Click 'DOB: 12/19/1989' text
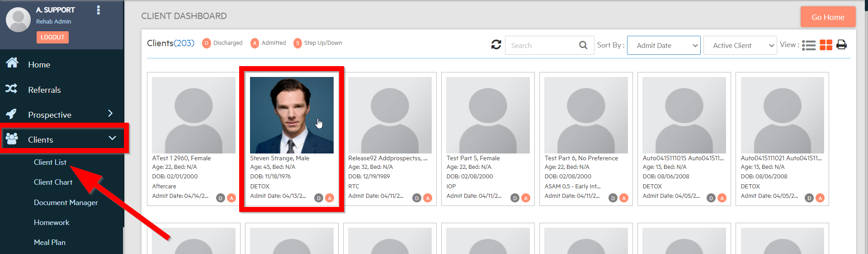 click(x=369, y=176)
